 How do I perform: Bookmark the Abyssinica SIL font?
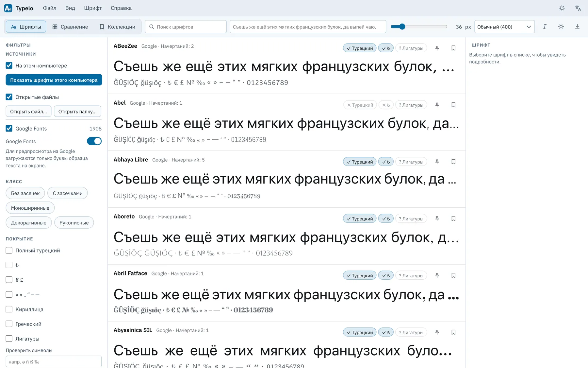click(x=453, y=332)
